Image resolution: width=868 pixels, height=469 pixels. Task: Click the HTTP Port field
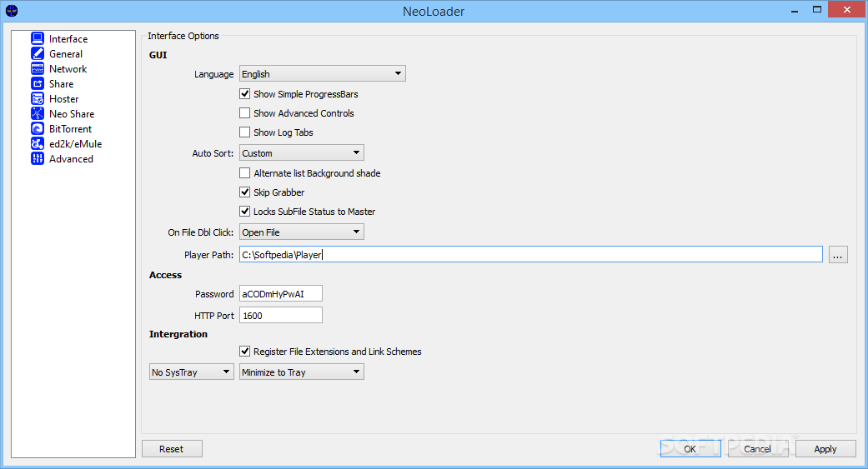281,315
